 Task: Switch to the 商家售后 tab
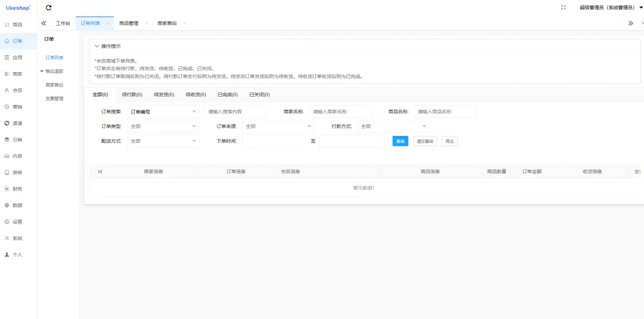click(167, 23)
